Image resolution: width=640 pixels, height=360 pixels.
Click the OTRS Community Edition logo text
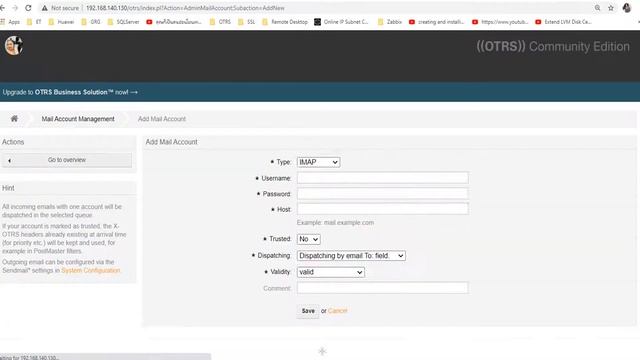click(x=553, y=47)
